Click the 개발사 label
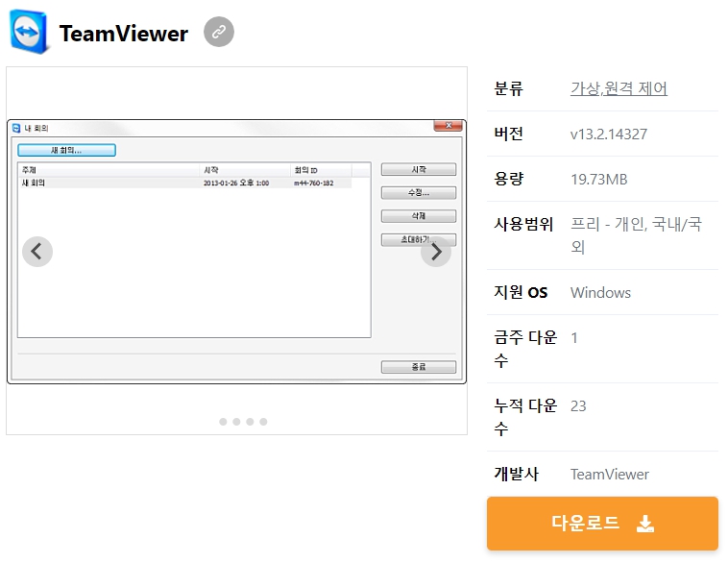Viewport: 728px width, 563px height. tap(517, 474)
